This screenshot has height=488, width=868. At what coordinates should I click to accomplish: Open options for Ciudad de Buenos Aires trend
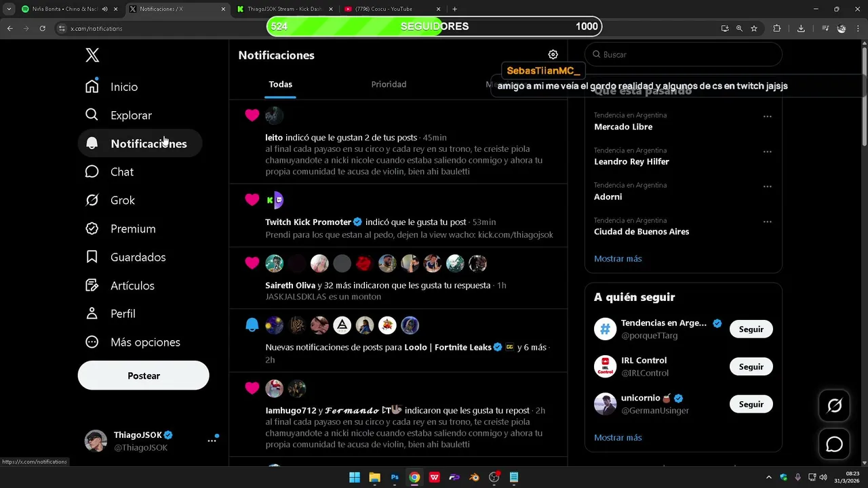pyautogui.click(x=768, y=222)
